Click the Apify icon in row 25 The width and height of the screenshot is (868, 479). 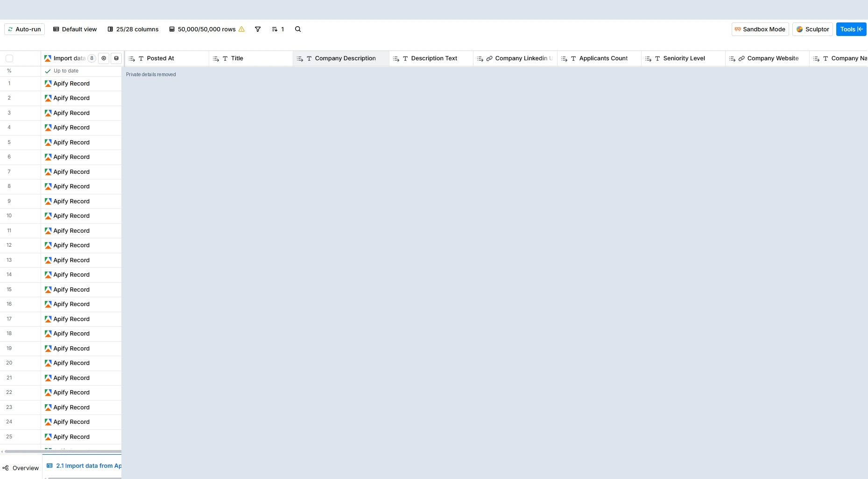coord(48,437)
